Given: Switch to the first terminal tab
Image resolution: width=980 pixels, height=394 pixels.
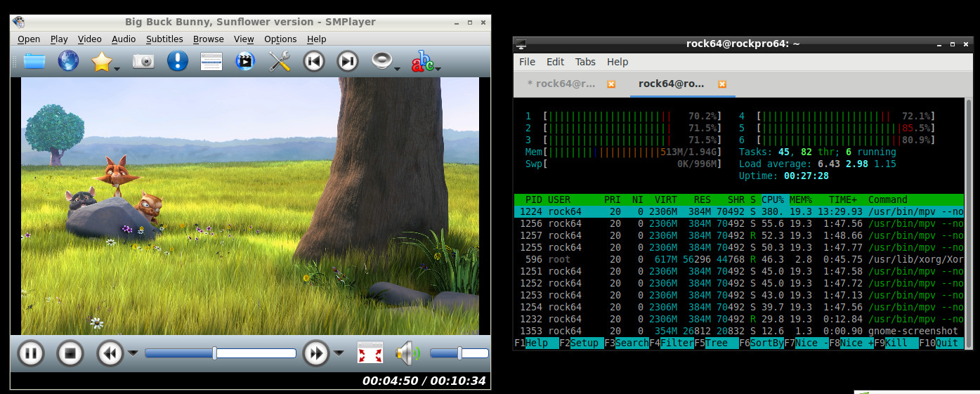Looking at the screenshot, I should pos(570,84).
